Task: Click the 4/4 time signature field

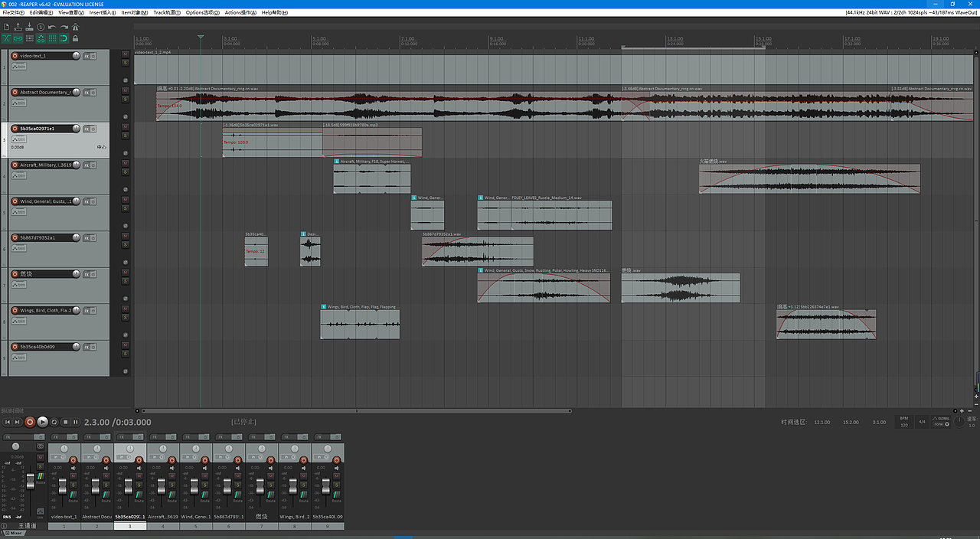Action: [922, 422]
